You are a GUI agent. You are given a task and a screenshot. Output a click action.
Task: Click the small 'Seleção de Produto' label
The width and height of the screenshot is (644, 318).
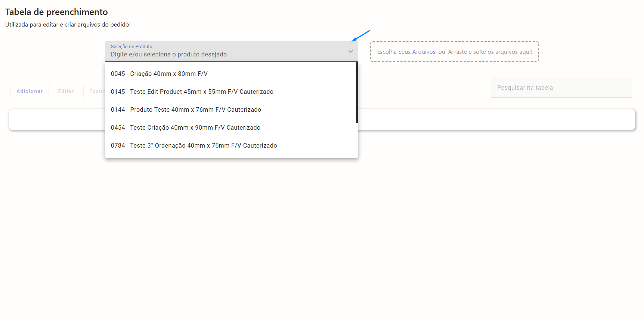click(131, 47)
